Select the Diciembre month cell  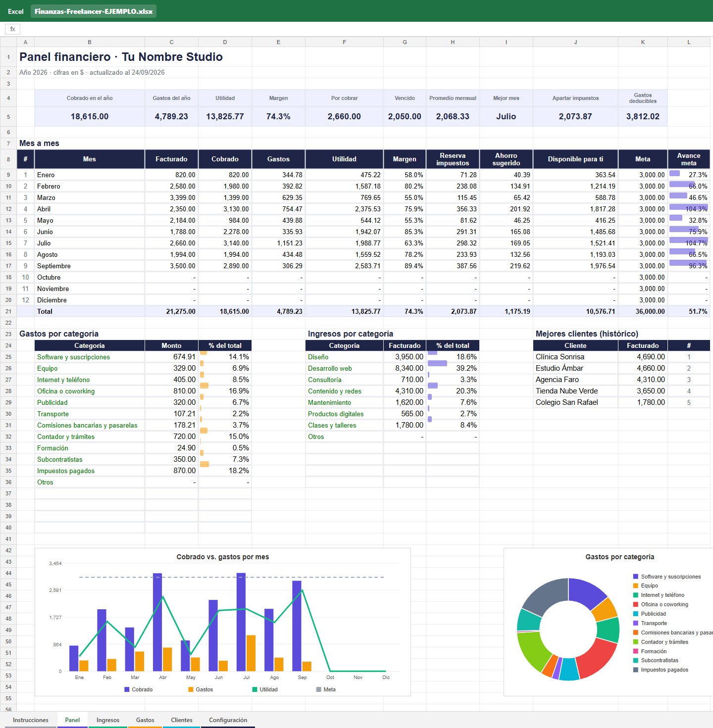click(90, 300)
